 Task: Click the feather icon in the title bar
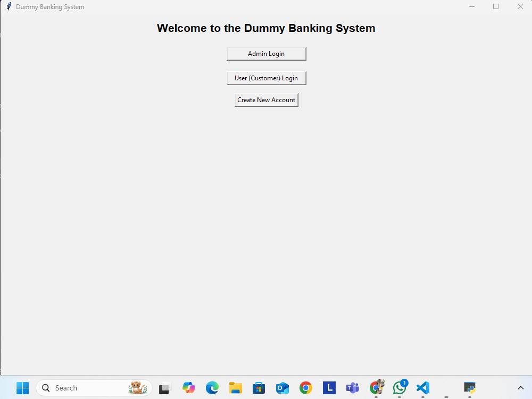pyautogui.click(x=9, y=6)
